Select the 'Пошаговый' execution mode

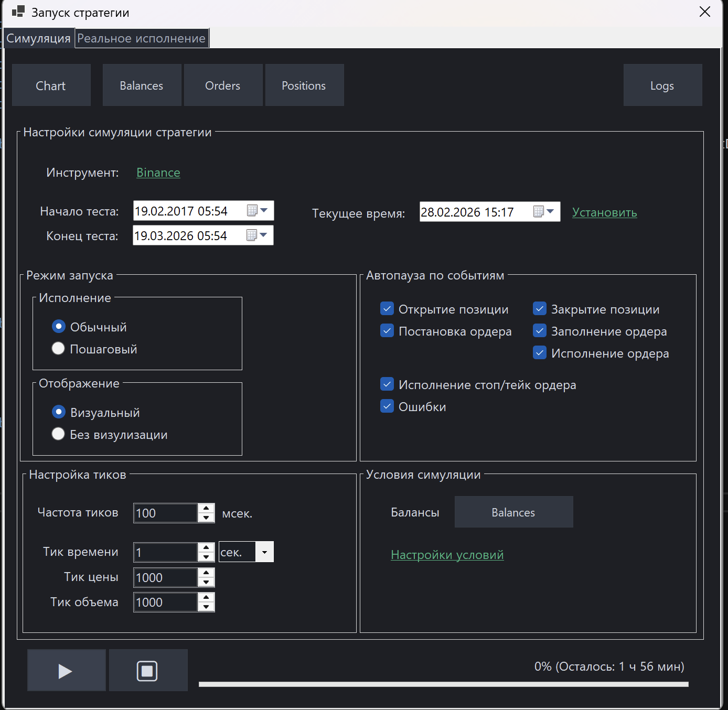point(58,348)
